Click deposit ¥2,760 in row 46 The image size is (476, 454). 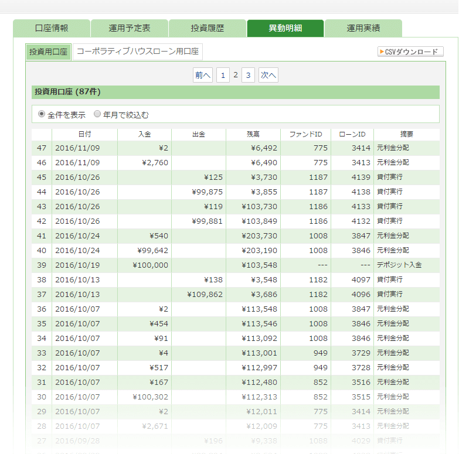click(155, 162)
